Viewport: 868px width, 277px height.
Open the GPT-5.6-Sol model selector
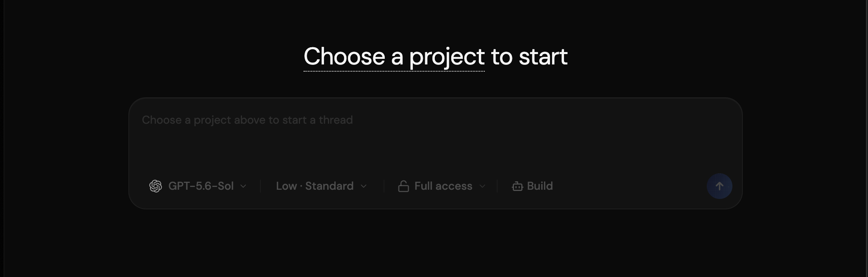coord(198,186)
